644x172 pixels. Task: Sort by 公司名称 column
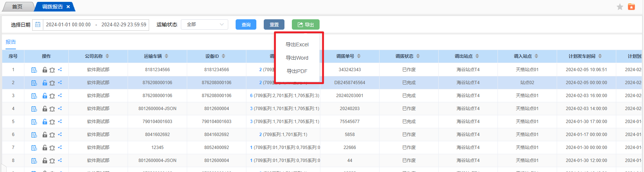point(107,56)
